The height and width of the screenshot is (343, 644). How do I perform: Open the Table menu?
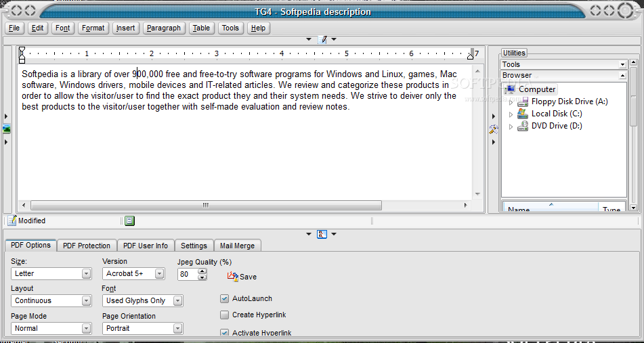(x=201, y=28)
